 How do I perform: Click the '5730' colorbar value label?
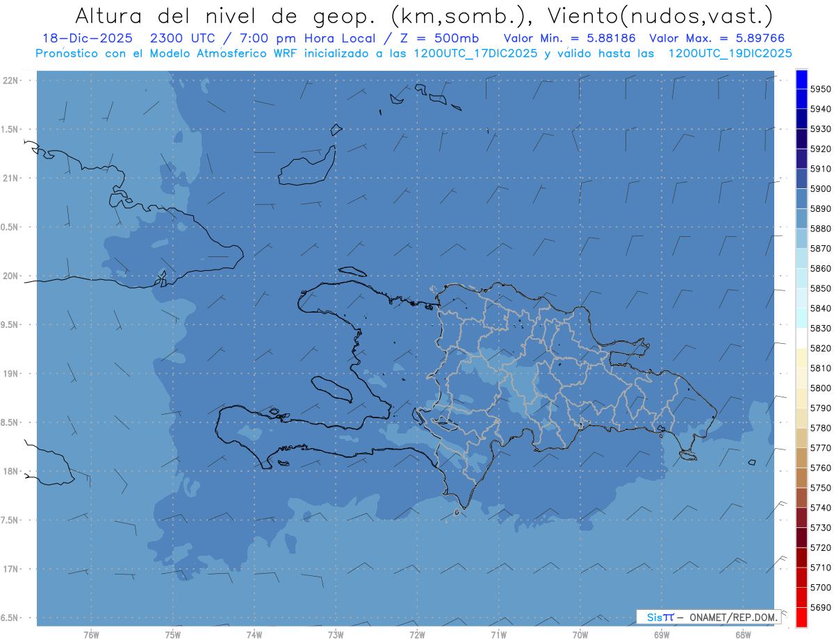pos(820,527)
